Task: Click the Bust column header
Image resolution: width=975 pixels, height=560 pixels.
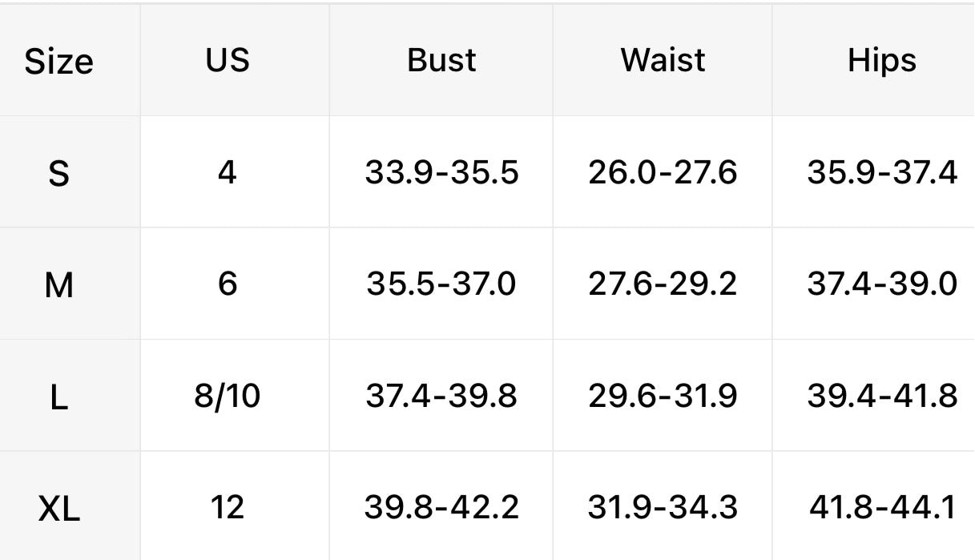Action: click(441, 60)
